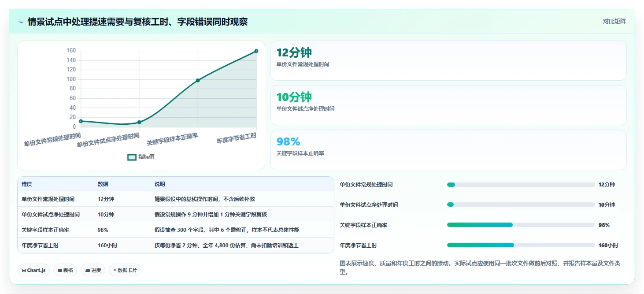This screenshot has width=644, height=294.
Task: Click the chart point at 10
Action: click(139, 122)
